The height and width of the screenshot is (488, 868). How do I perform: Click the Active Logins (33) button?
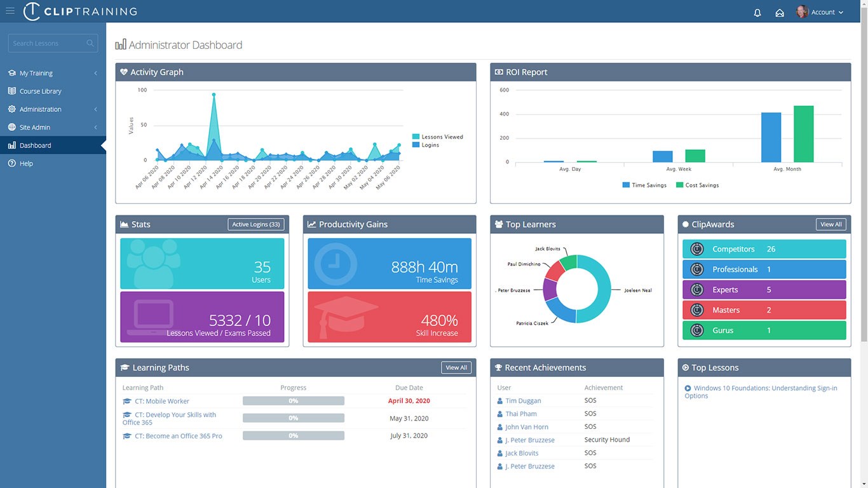click(256, 224)
